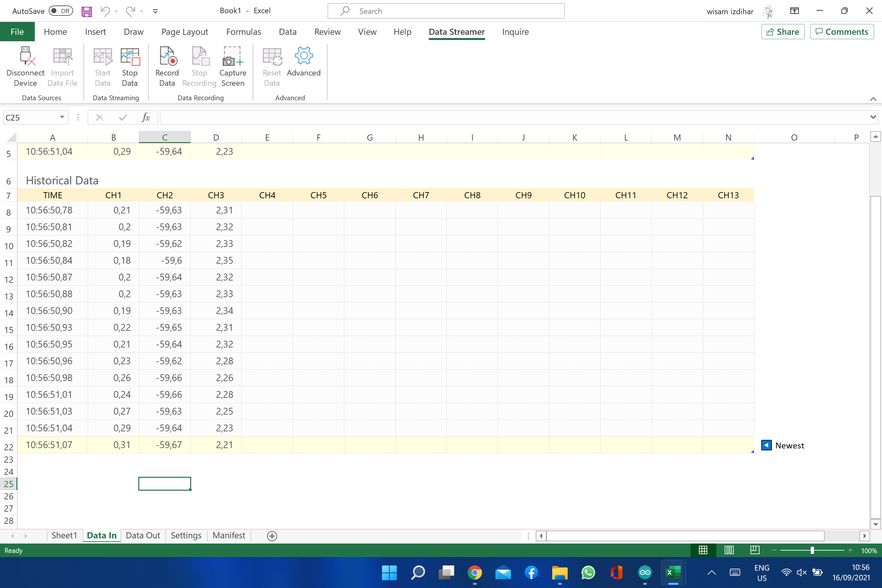
Task: Add a new sheet with the plus button
Action: (x=272, y=536)
